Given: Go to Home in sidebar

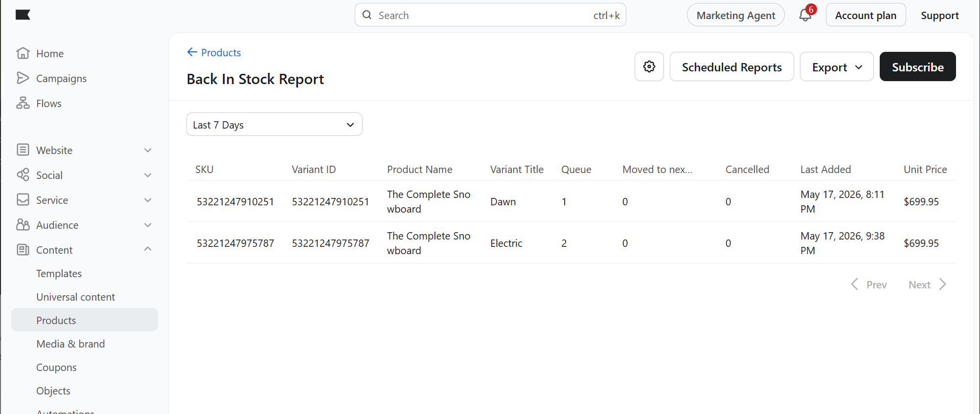Looking at the screenshot, I should (x=50, y=53).
